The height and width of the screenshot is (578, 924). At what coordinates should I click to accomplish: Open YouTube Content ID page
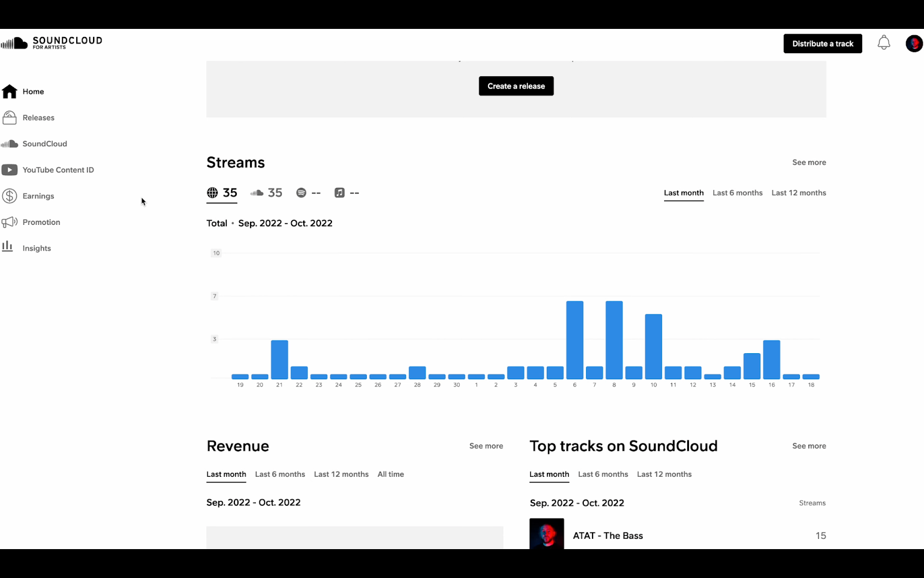click(58, 170)
